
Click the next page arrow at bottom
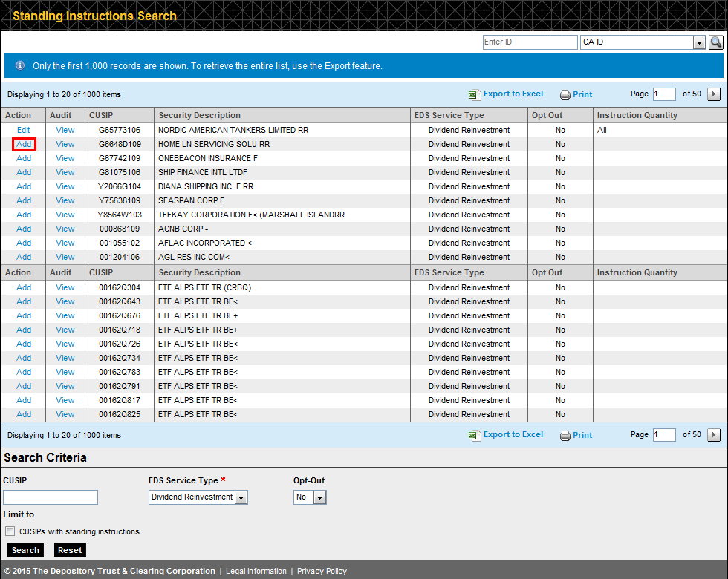(714, 434)
